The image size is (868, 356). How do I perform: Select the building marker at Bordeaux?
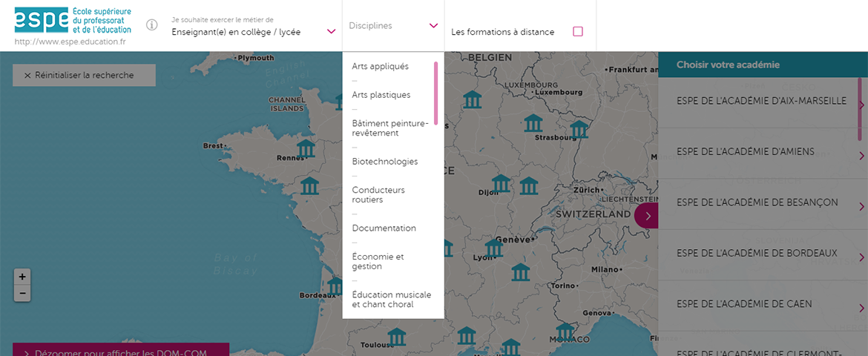335,286
